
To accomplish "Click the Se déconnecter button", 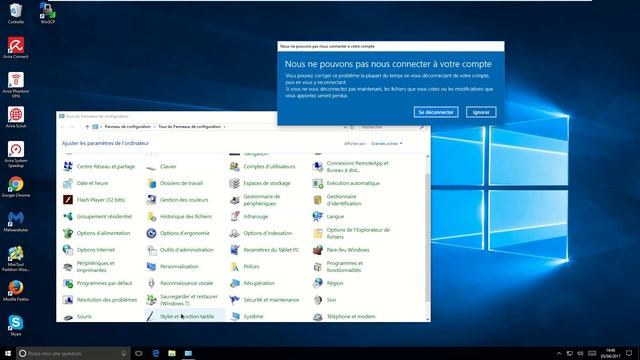I will 436,112.
